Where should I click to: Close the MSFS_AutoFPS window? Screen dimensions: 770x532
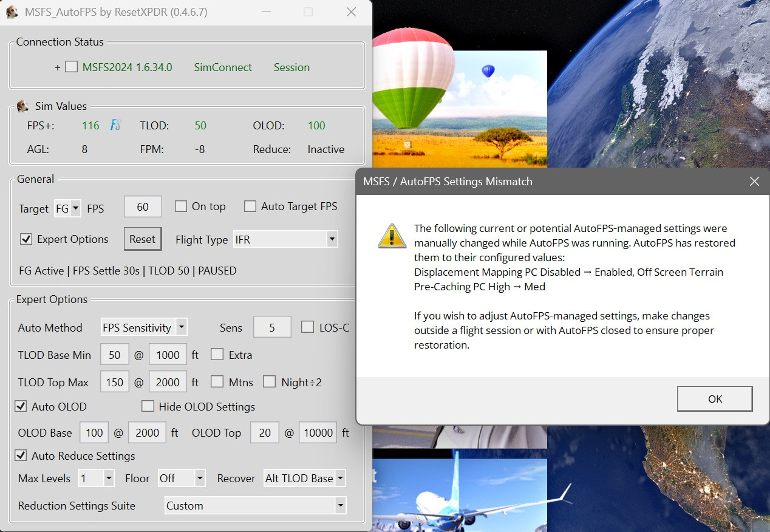pyautogui.click(x=351, y=12)
